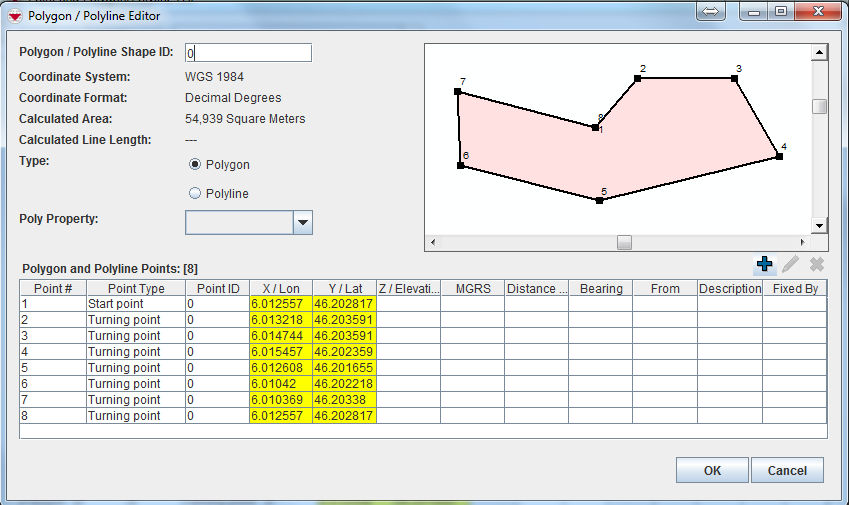Open the Poly Property dropdown

pyautogui.click(x=303, y=222)
